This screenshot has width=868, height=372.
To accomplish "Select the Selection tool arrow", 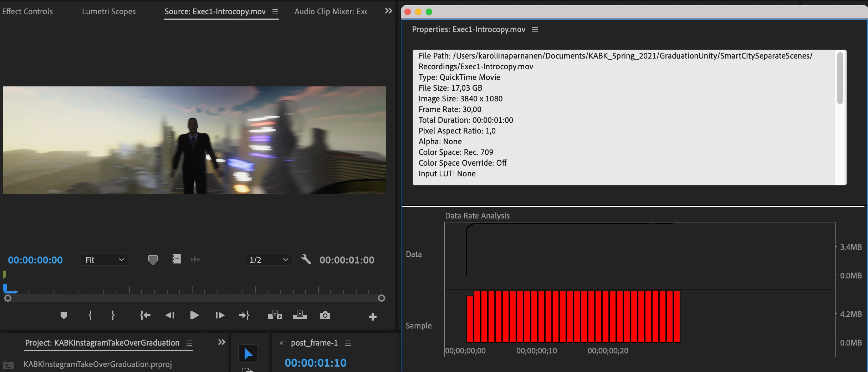I will point(248,354).
